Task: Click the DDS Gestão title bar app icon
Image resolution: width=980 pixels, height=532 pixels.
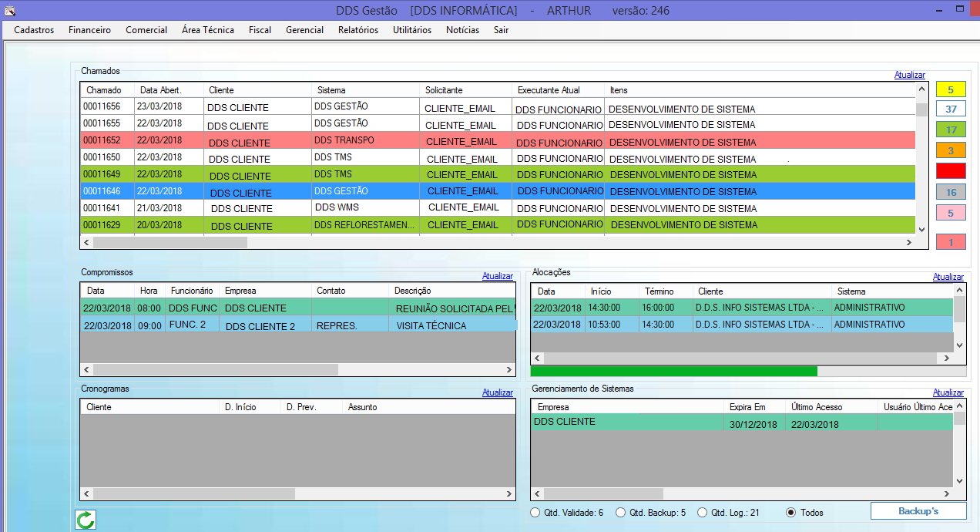Action: click(10, 11)
